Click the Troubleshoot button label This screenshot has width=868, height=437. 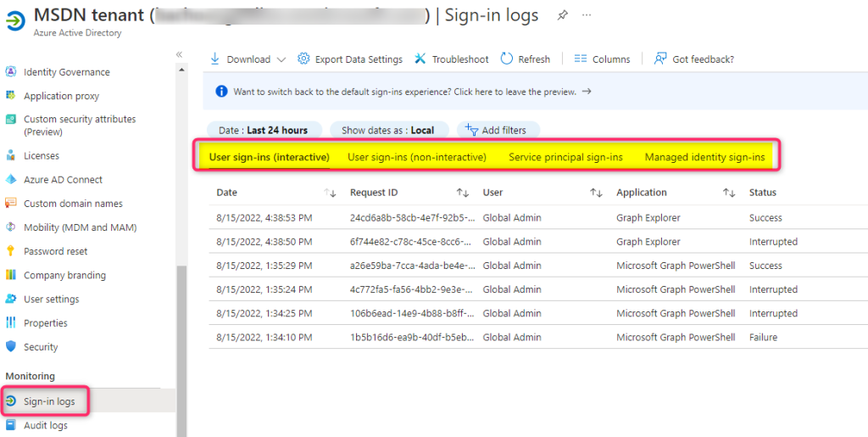[460, 59]
